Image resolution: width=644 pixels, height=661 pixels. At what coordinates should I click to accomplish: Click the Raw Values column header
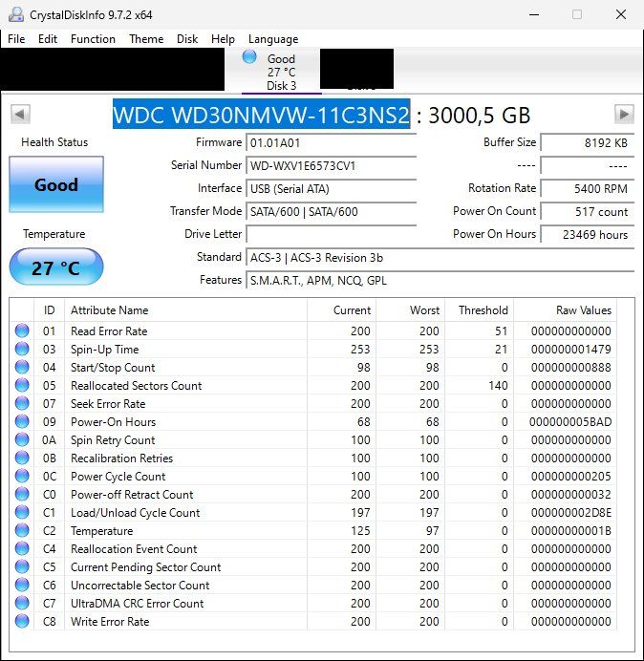tap(565, 310)
